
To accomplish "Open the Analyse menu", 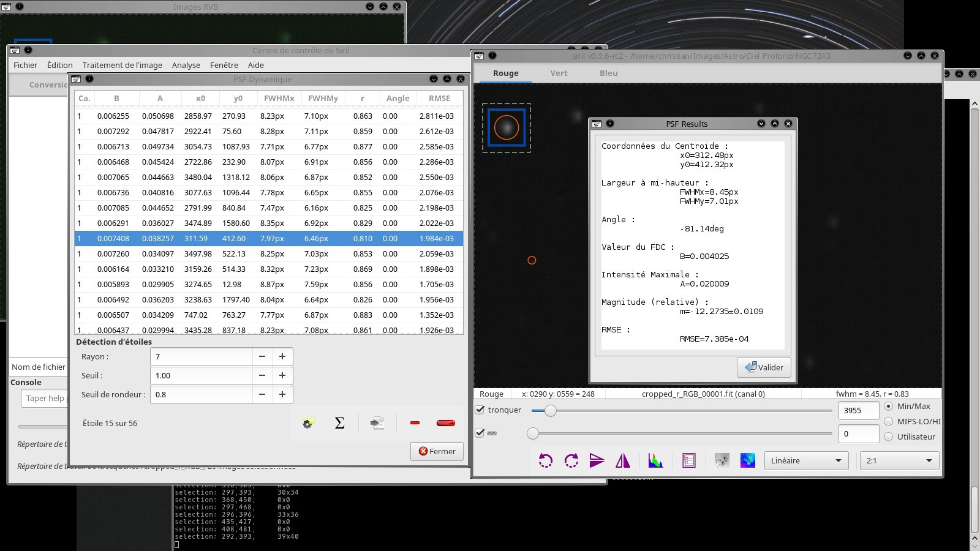I will 186,65.
